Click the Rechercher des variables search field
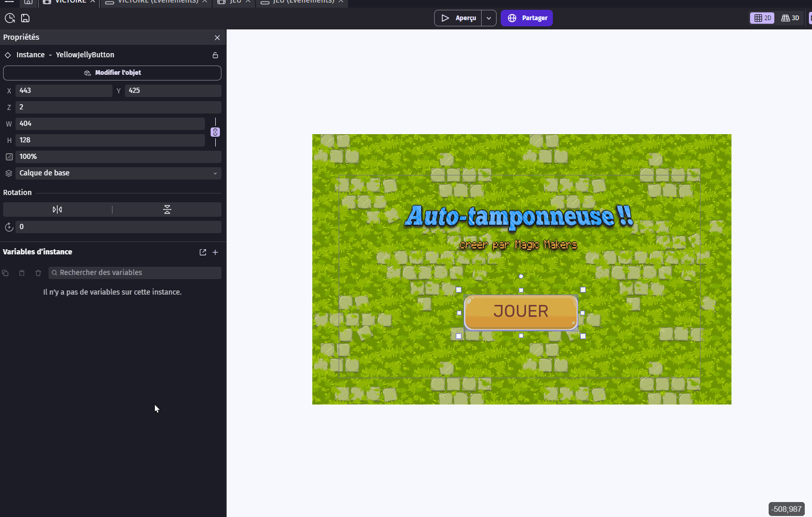Screen dimensions: 812x517 (x=135, y=273)
